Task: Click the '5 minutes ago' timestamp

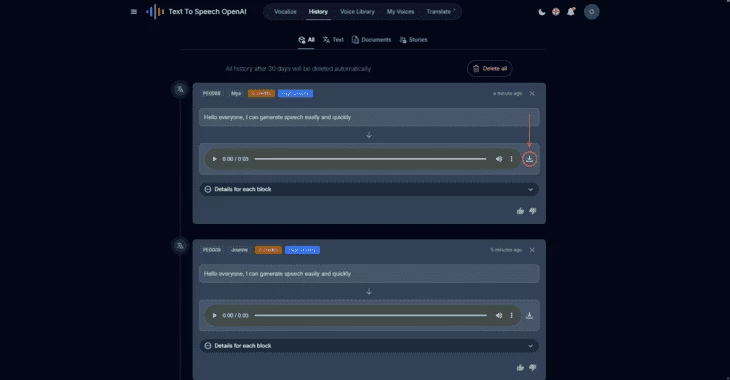Action: 506,250
